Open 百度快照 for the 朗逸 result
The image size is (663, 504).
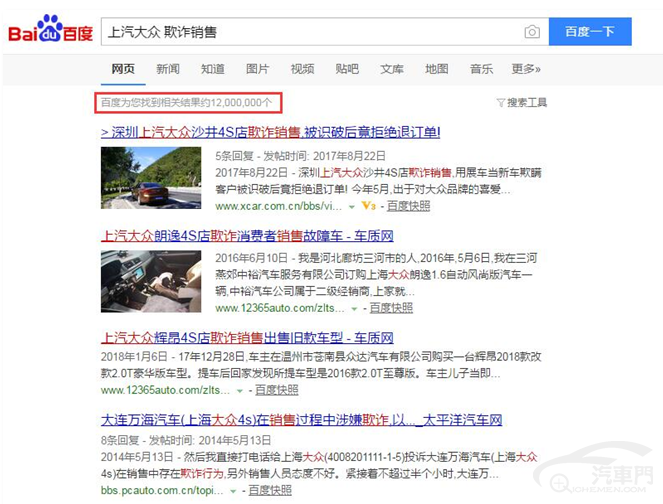point(391,308)
